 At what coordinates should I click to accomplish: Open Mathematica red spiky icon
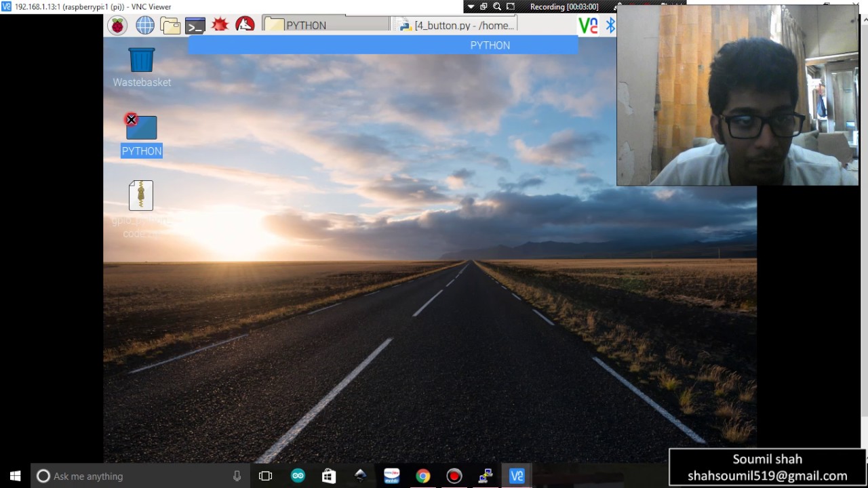tap(220, 25)
